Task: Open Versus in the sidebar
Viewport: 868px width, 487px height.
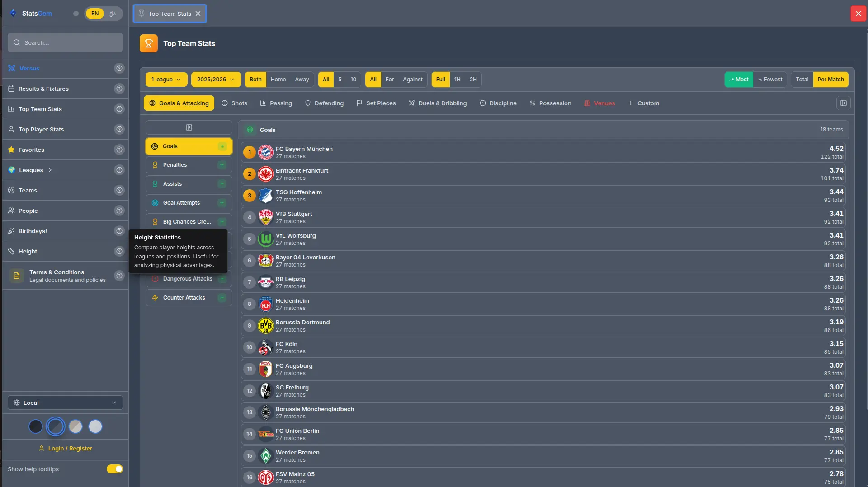Action: click(x=29, y=68)
